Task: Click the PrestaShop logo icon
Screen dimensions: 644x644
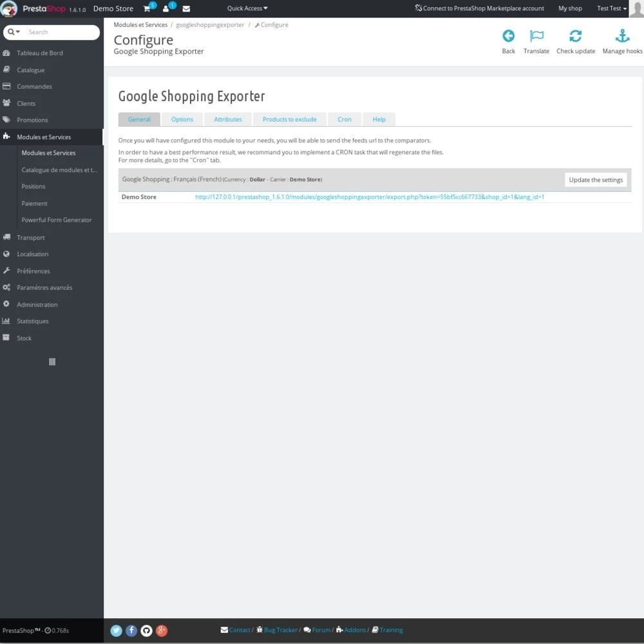Action: [8, 8]
